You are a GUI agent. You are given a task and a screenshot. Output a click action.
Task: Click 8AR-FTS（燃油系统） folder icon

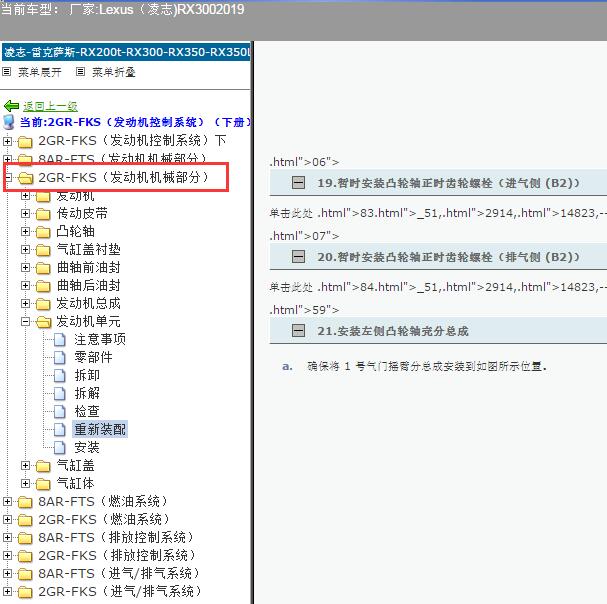click(x=25, y=502)
